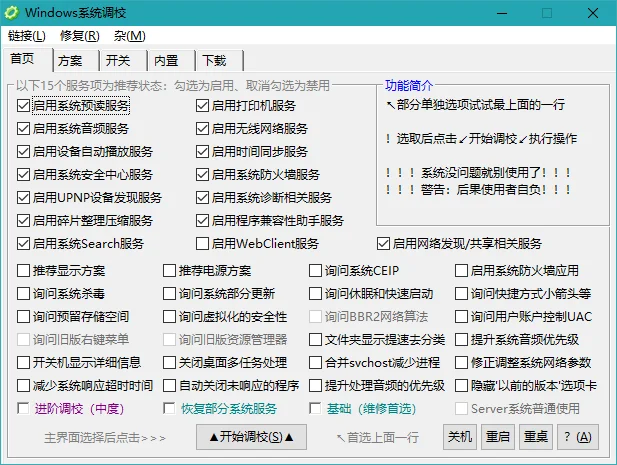The image size is (617, 465).
Task: Click the 重桌 button
Action: pyautogui.click(x=536, y=437)
